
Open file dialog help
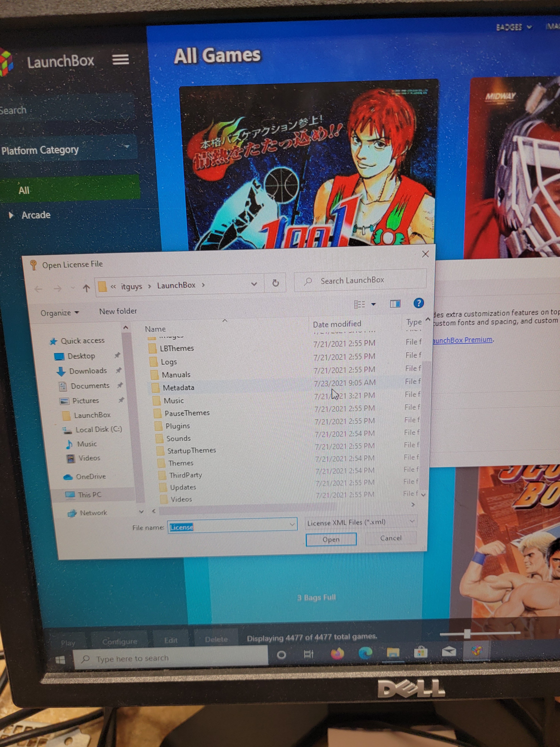419,303
